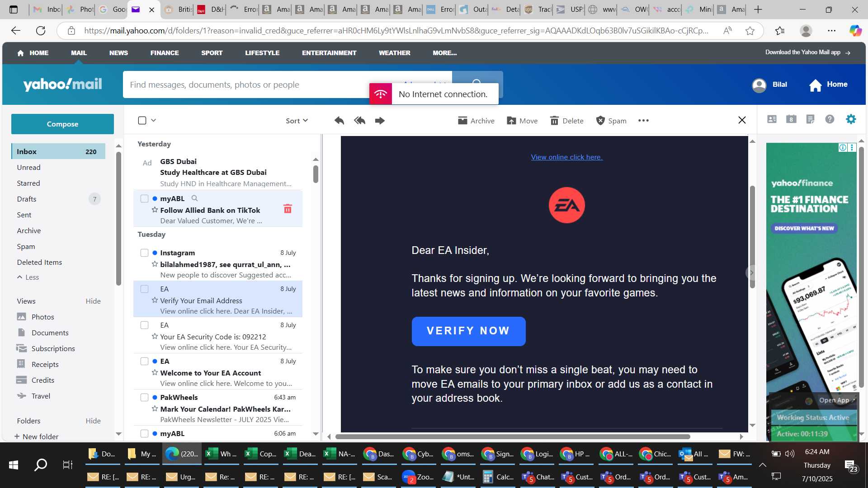This screenshot has width=868, height=488.
Task: Open the Sort dropdown
Action: [x=297, y=121]
